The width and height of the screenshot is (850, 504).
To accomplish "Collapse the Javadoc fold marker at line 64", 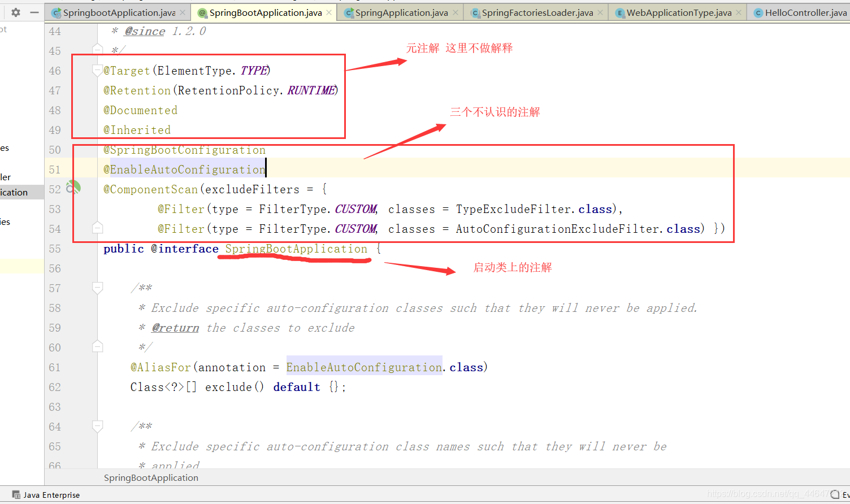I will [98, 427].
